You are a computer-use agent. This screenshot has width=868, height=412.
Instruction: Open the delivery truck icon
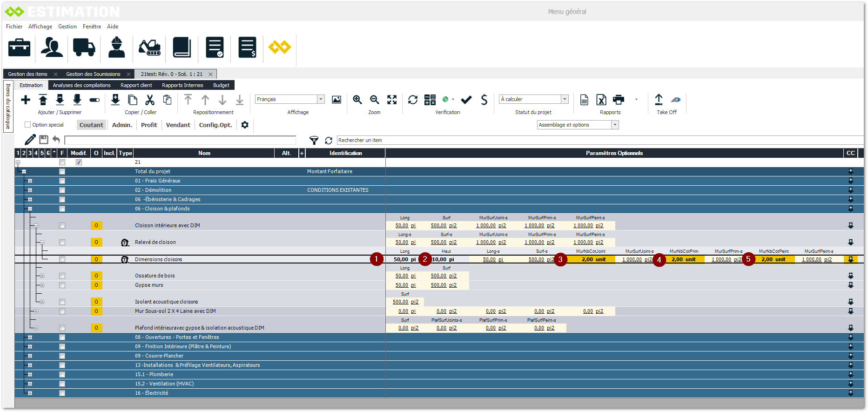tap(84, 47)
